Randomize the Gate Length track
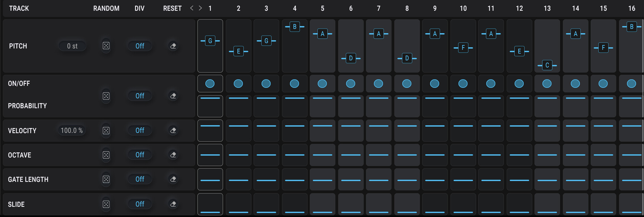This screenshot has width=644, height=217. click(106, 179)
